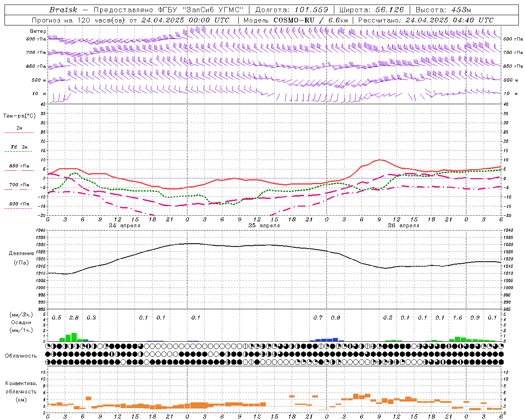Click the '24 апреля' date label

pos(124,226)
